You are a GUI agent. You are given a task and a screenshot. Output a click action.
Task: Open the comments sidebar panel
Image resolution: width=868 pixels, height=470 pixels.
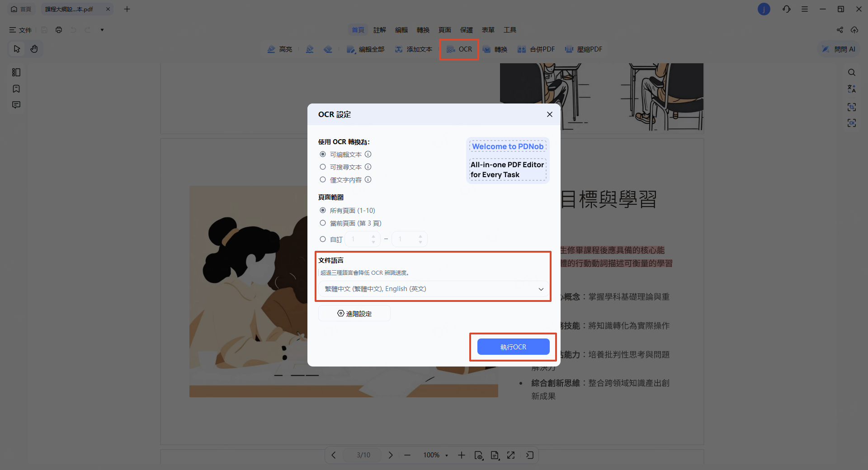(x=16, y=105)
